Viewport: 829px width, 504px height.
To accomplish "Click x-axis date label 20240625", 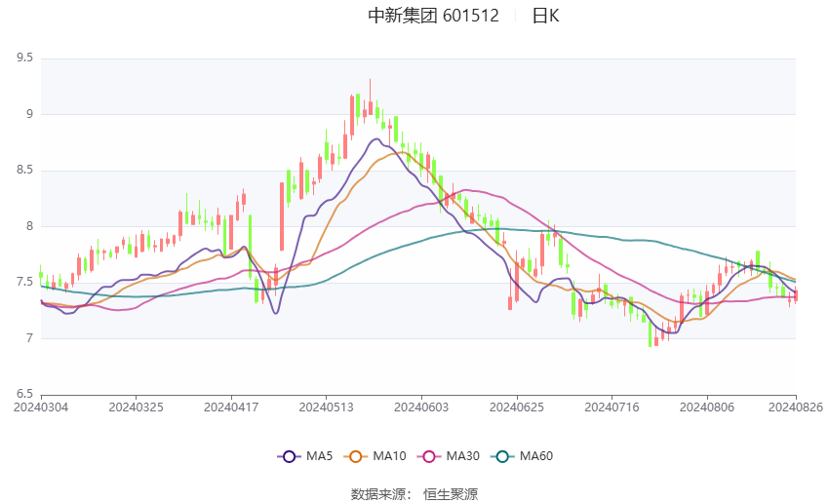I will 517,407.
